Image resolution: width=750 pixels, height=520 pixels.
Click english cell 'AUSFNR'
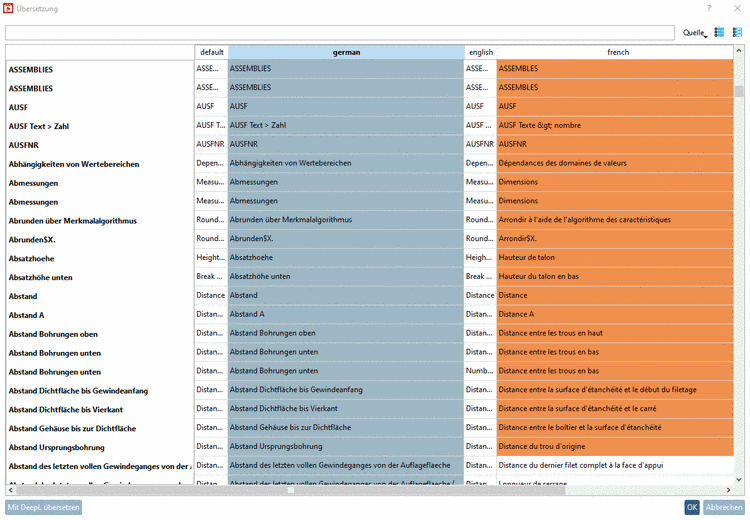click(481, 144)
